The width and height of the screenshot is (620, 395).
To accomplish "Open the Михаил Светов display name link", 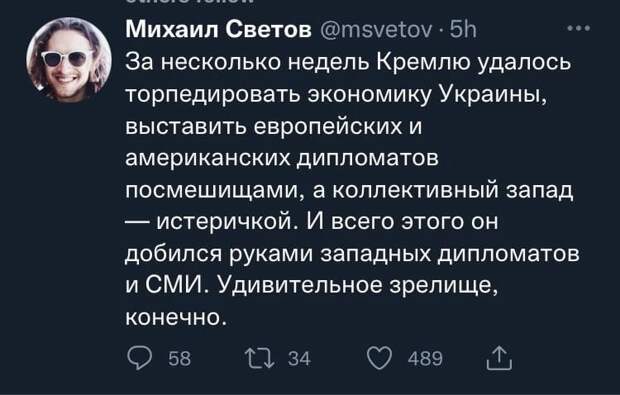I will (219, 30).
